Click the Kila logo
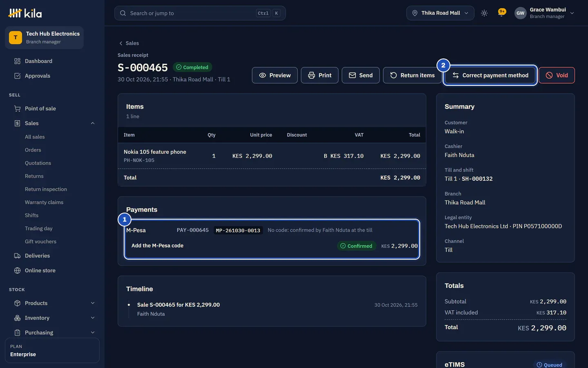The width and height of the screenshot is (588, 368). point(25,13)
